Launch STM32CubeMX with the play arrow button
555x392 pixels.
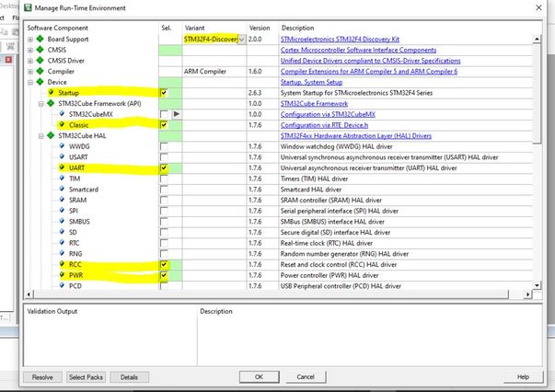[x=177, y=114]
